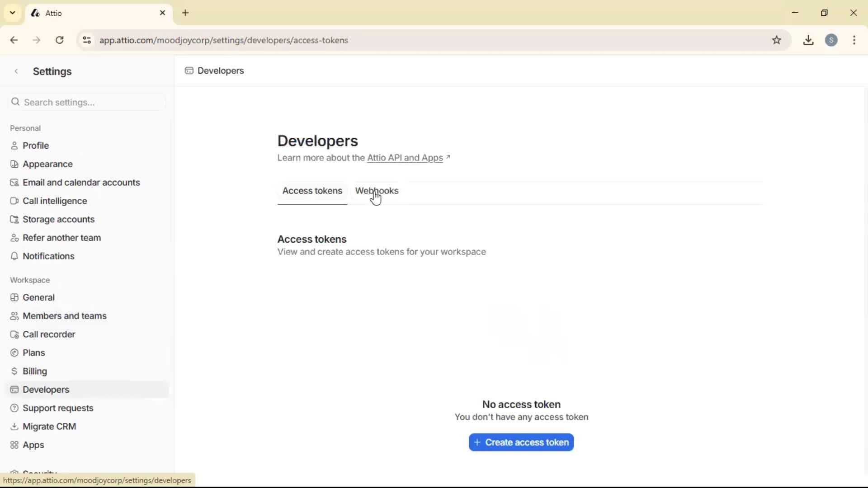Select the Call intelligence camera icon
Viewport: 868px width, 488px height.
click(14, 201)
